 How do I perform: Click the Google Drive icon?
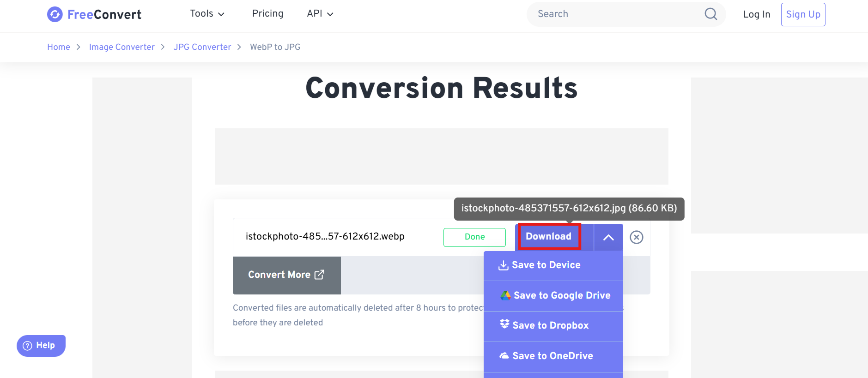click(x=505, y=295)
